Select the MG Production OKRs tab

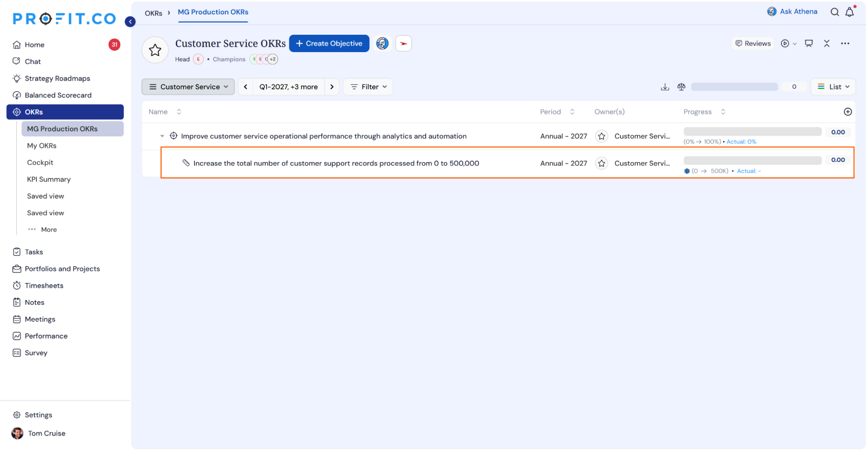coord(213,12)
